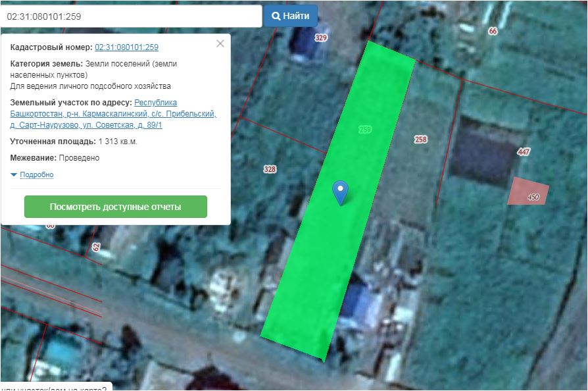
Task: Select parcel label 329 on map
Action: click(x=321, y=38)
